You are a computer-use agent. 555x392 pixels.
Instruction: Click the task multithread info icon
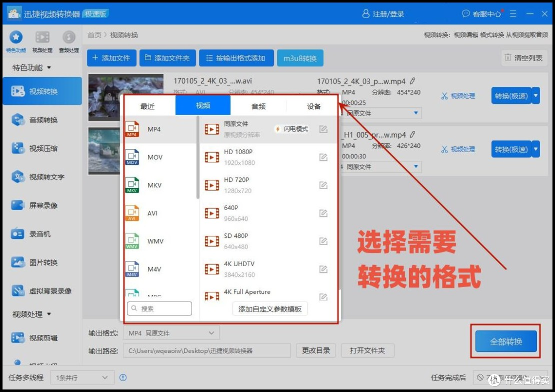click(x=123, y=378)
